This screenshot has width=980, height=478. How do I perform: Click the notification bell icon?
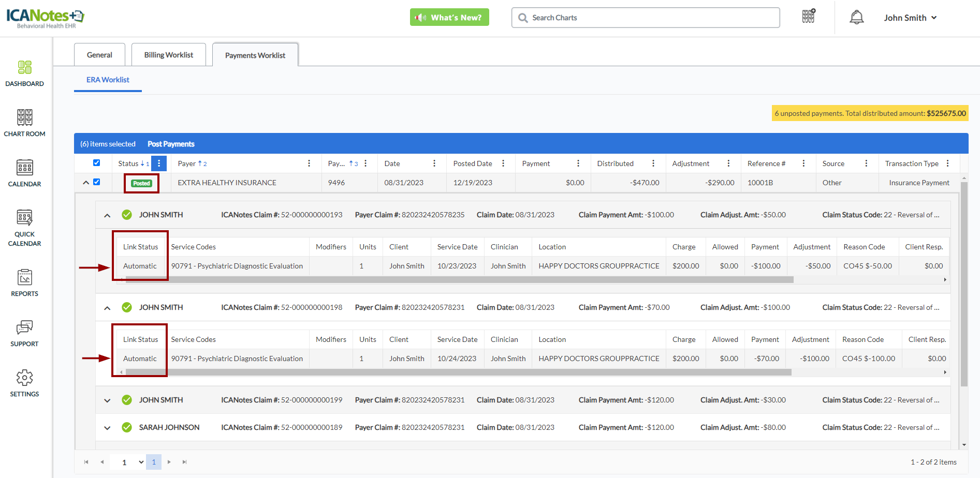(x=857, y=18)
